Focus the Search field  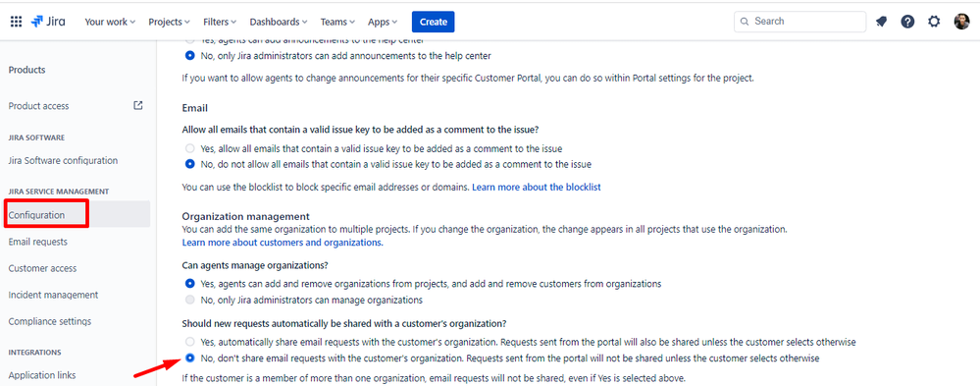click(800, 22)
